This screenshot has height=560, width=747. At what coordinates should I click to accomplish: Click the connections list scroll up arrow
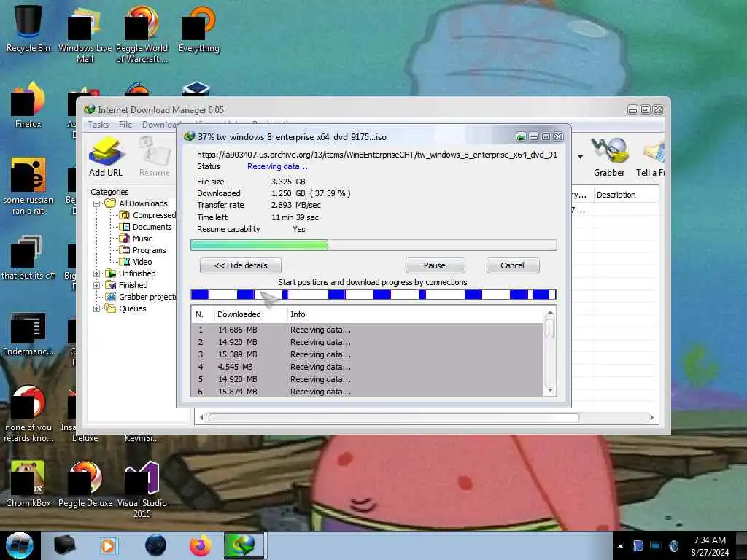point(550,313)
